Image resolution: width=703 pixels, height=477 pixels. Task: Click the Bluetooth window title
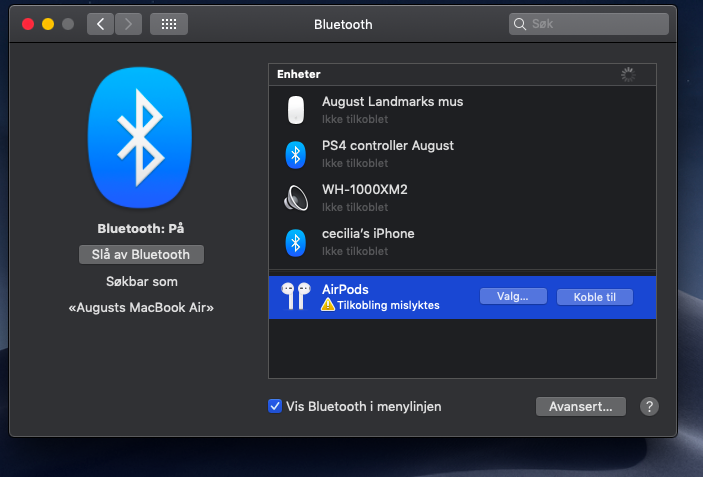[x=343, y=24]
